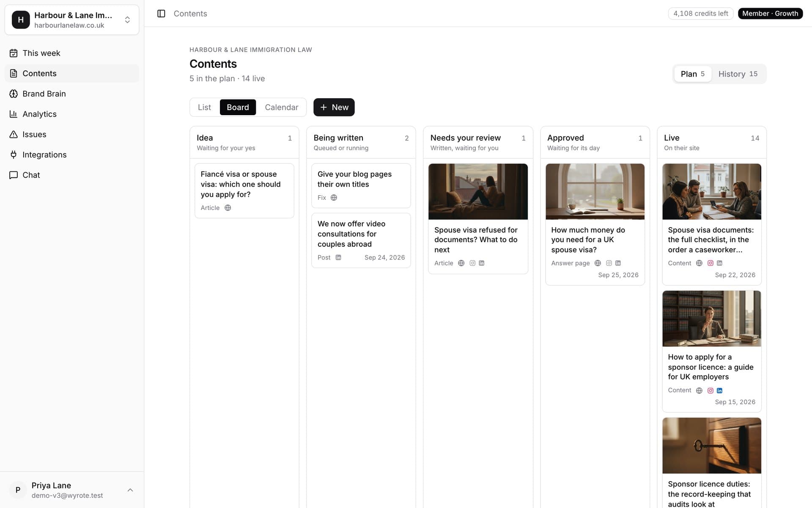Open We now offer video consultations post
The image size is (812, 508).
coord(361,240)
